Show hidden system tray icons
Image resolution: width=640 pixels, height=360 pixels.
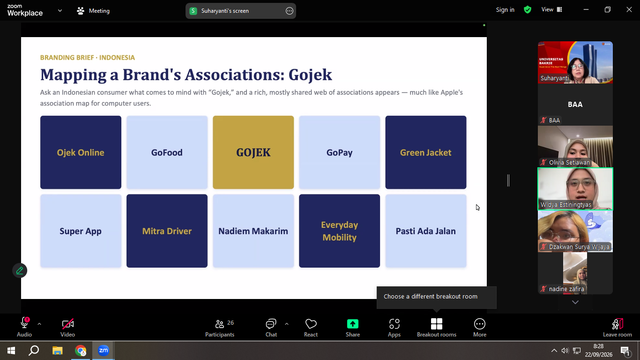tap(554, 351)
